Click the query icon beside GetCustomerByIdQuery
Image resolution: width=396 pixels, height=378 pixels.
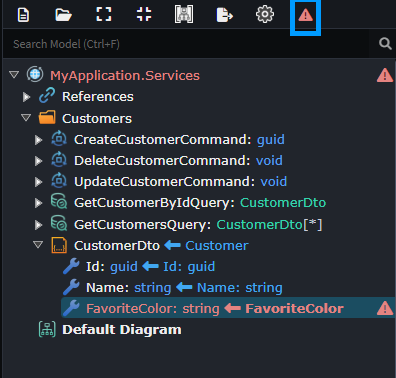pos(59,202)
